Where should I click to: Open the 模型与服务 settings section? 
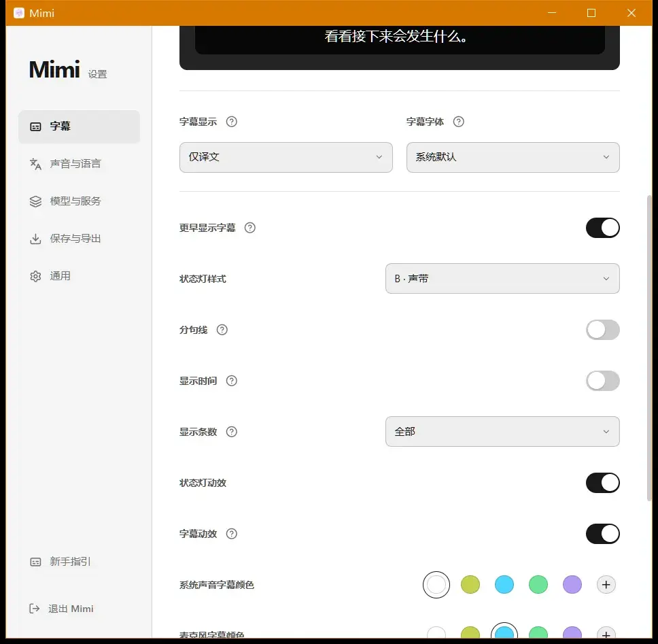point(79,201)
